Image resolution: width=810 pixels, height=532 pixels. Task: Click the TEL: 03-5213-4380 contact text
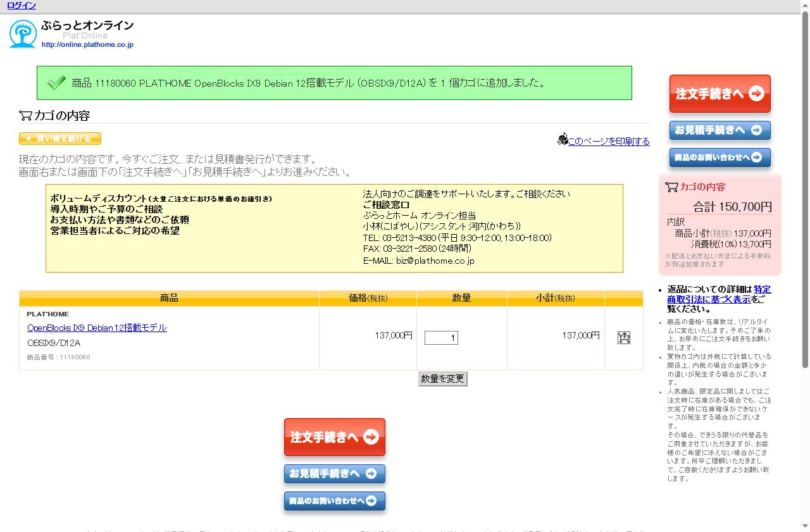(458, 238)
